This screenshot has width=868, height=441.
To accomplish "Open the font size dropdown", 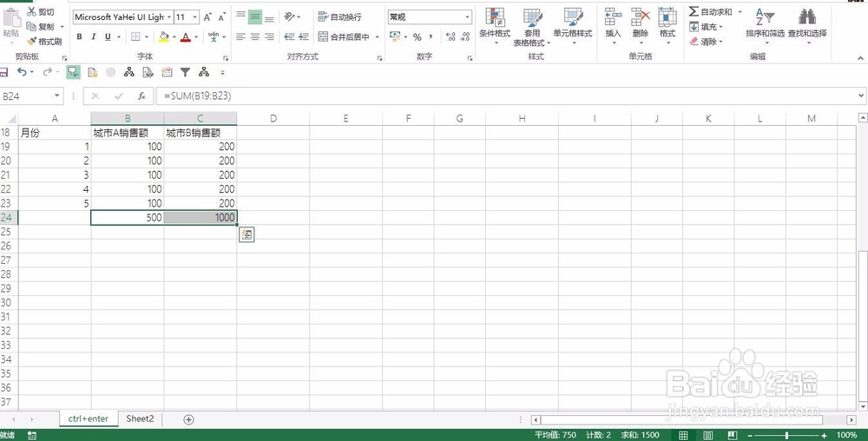I will tap(194, 17).
